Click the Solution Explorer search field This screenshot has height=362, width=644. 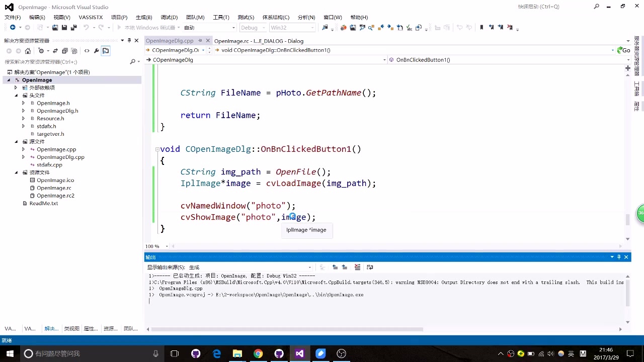click(x=65, y=61)
